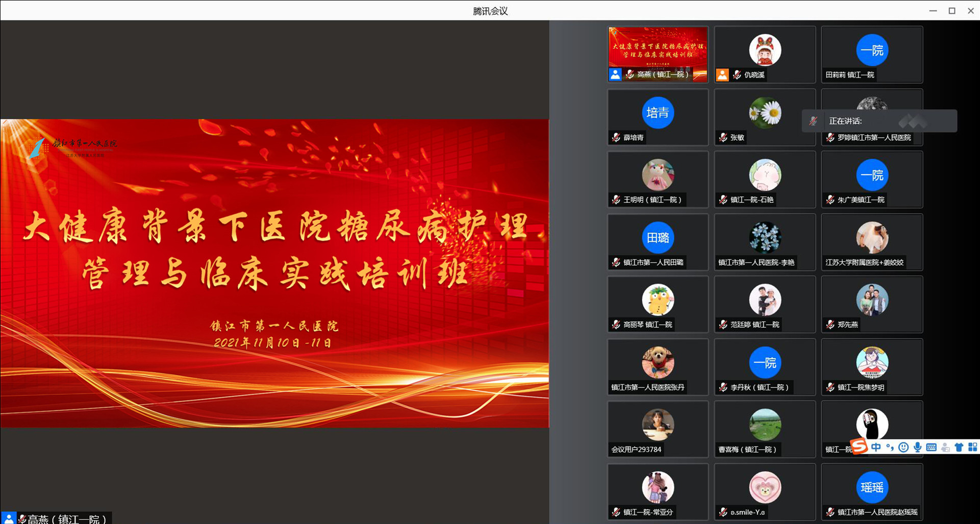Select 朱广美 blue 一院 avatar

click(x=872, y=175)
